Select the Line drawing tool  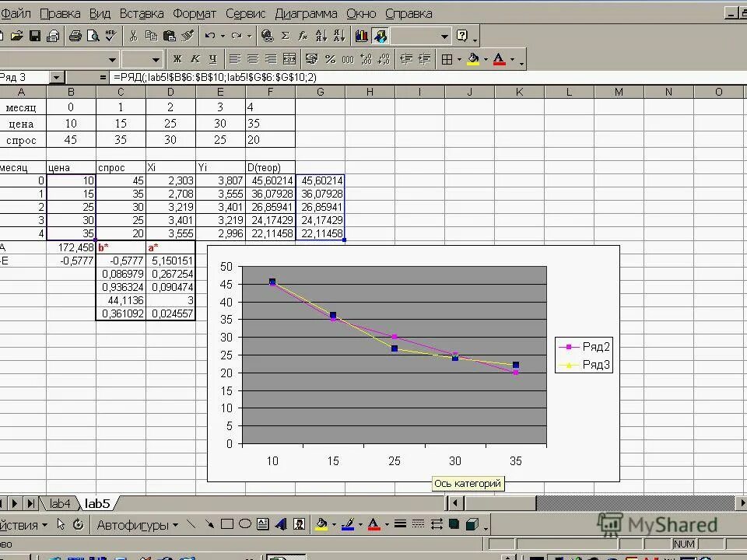click(x=191, y=524)
